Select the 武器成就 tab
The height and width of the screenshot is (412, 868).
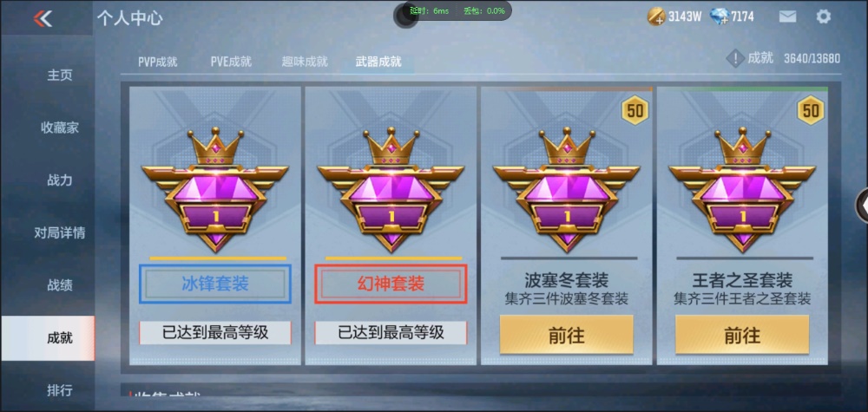point(378,62)
